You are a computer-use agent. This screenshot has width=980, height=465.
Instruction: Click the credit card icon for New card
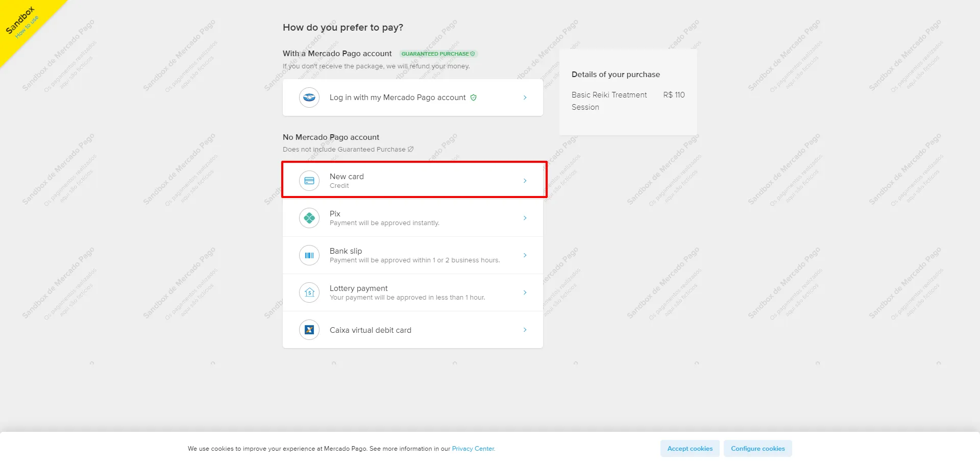tap(309, 181)
